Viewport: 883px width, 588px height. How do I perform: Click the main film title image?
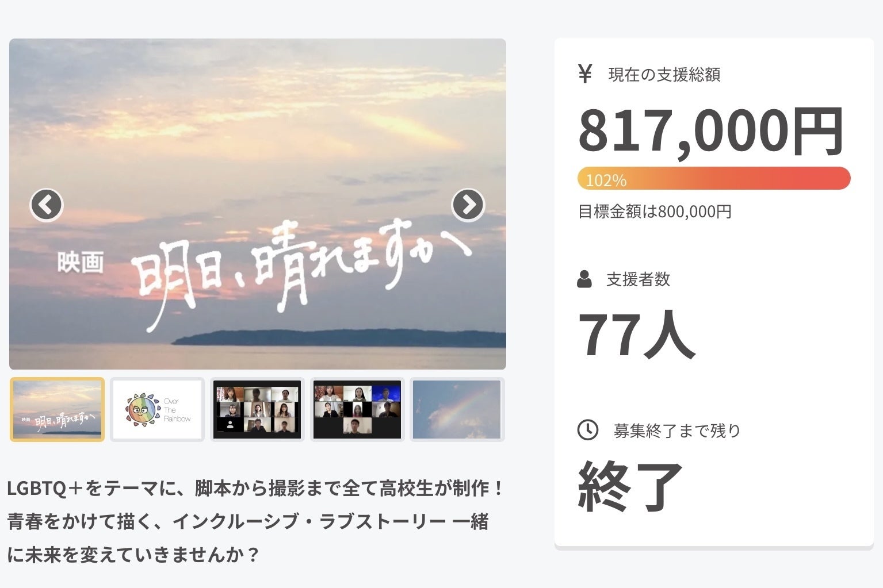(x=258, y=204)
